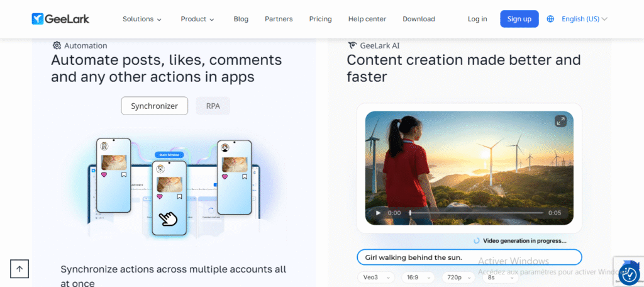Change the 16:9 aspect ratio dropdown
This screenshot has width=644, height=287.
(417, 277)
